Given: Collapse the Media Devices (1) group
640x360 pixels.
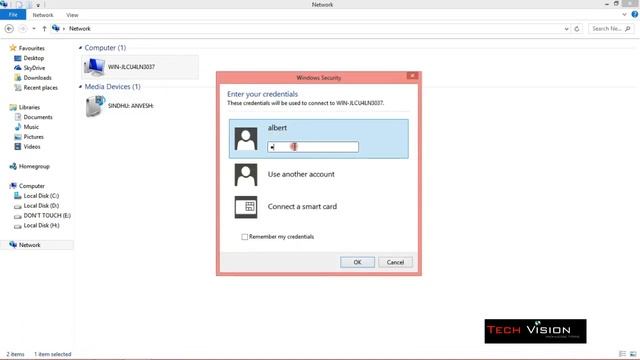Looking at the screenshot, I should 80,87.
